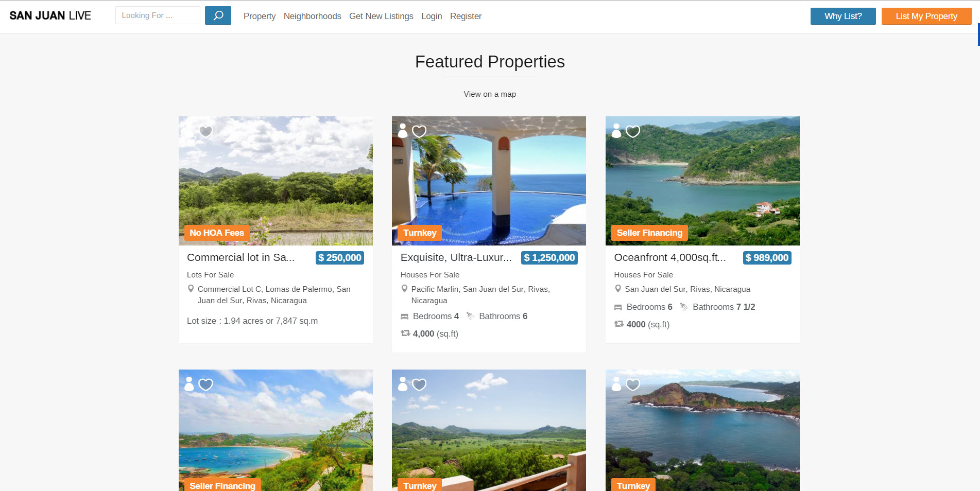Click agent person icon on Ultra-Luxury listing

[x=403, y=131]
